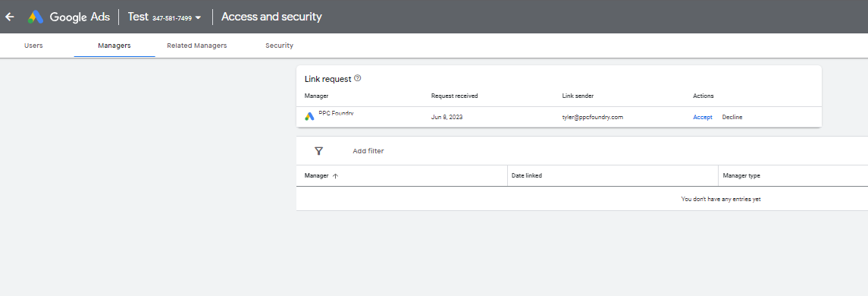Screen dimensions: 868x296
Task: Open the Related Managers tab
Action: 197,46
